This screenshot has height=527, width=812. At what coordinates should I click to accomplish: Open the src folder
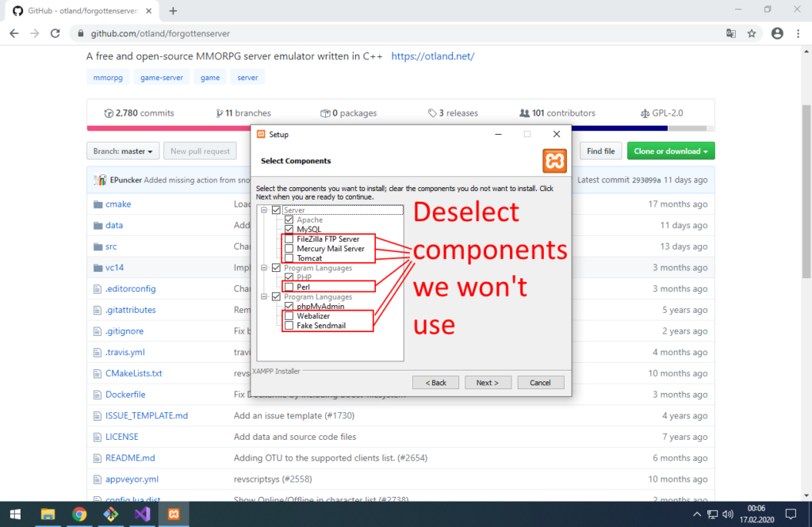[x=111, y=246]
